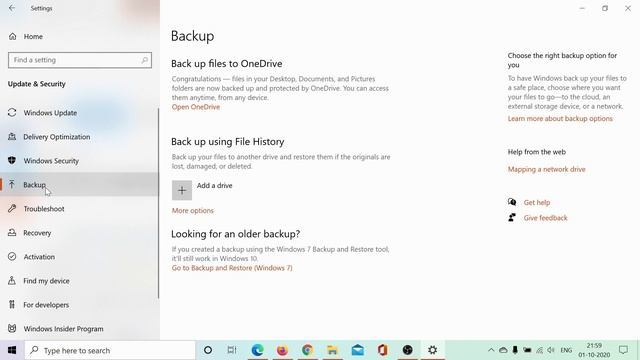Click the Activation checkmark icon
The image size is (640, 360).
pyautogui.click(x=12, y=256)
